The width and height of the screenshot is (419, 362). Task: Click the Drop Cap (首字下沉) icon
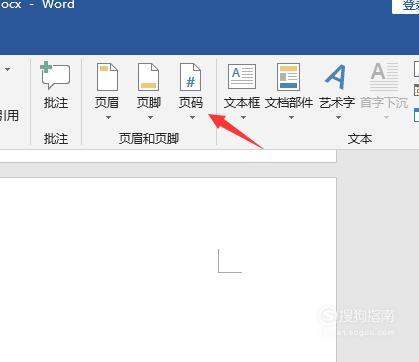(x=384, y=76)
